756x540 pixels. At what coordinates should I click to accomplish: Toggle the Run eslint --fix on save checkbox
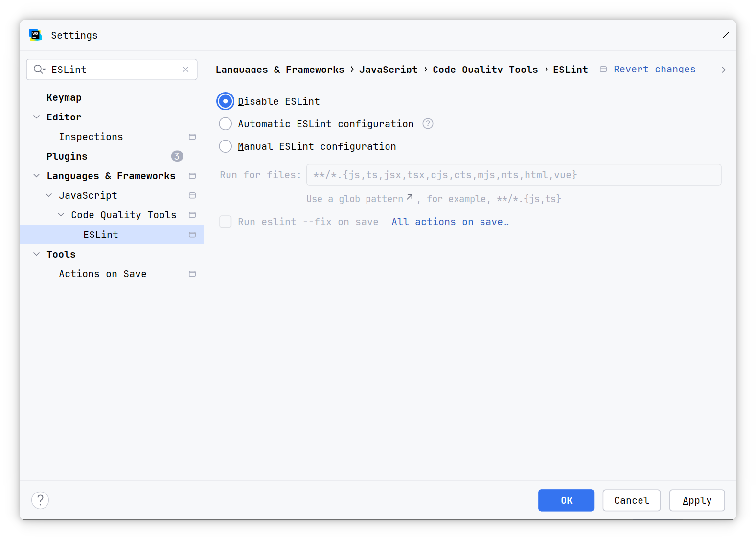point(225,222)
